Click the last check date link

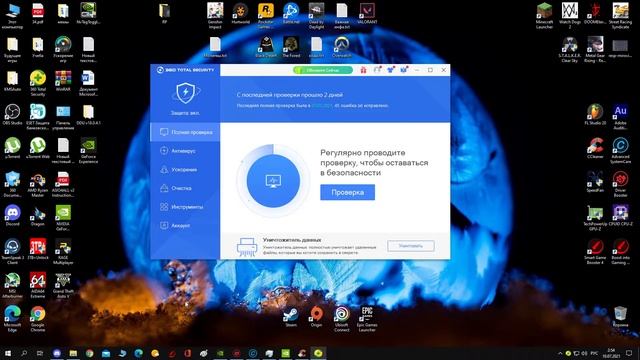(322, 106)
